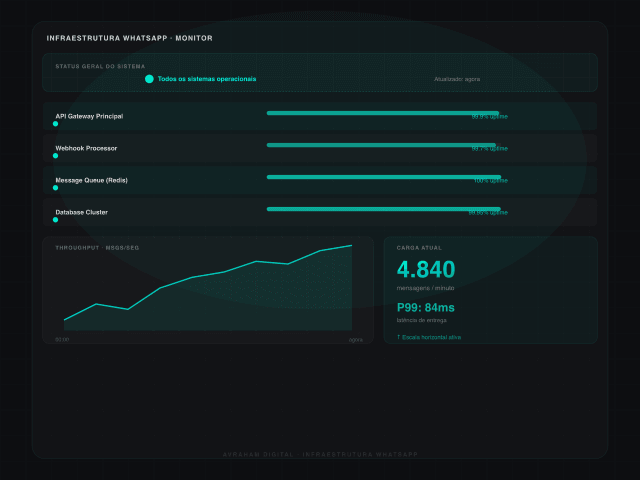The image size is (640, 480).
Task: Click the Message Queue (Redis) status dot
Action: [x=56, y=188]
